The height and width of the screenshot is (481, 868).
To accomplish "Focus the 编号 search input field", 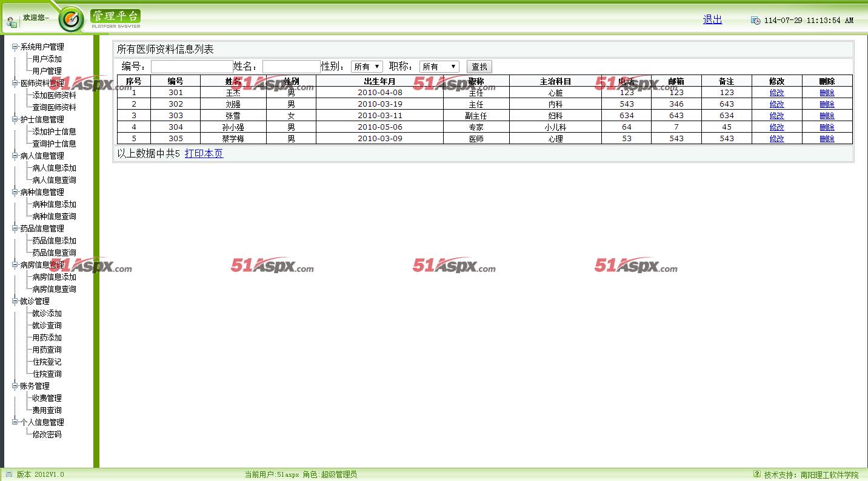I will 192,67.
